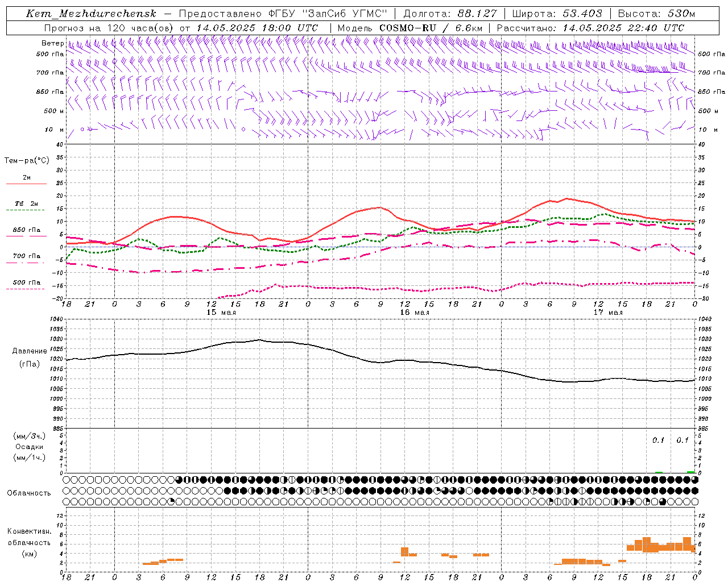Image resolution: width=728 pixels, height=582 pixels.
Task: Click the model label COSMO-RU / 6.6км
Action: click(x=431, y=28)
